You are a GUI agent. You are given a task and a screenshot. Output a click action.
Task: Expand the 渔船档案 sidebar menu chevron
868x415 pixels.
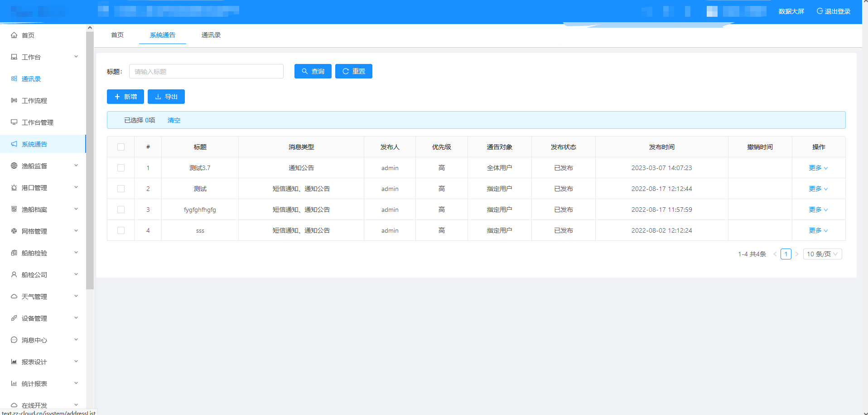point(76,209)
